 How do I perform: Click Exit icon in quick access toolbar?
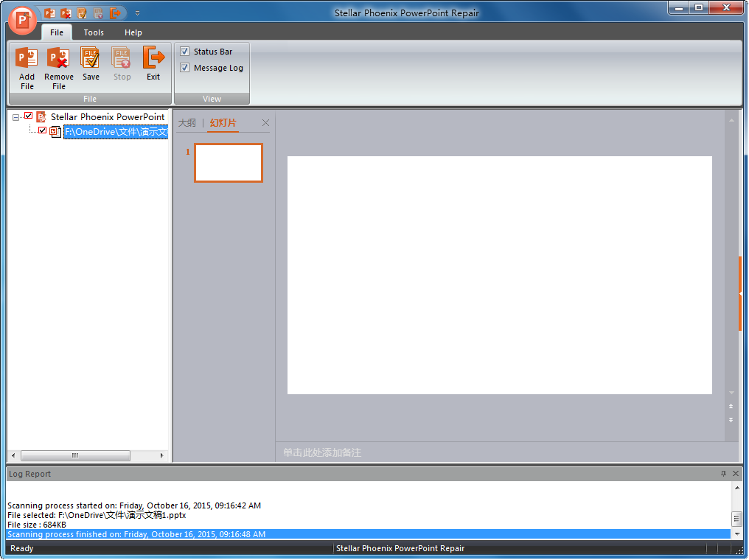coord(116,13)
